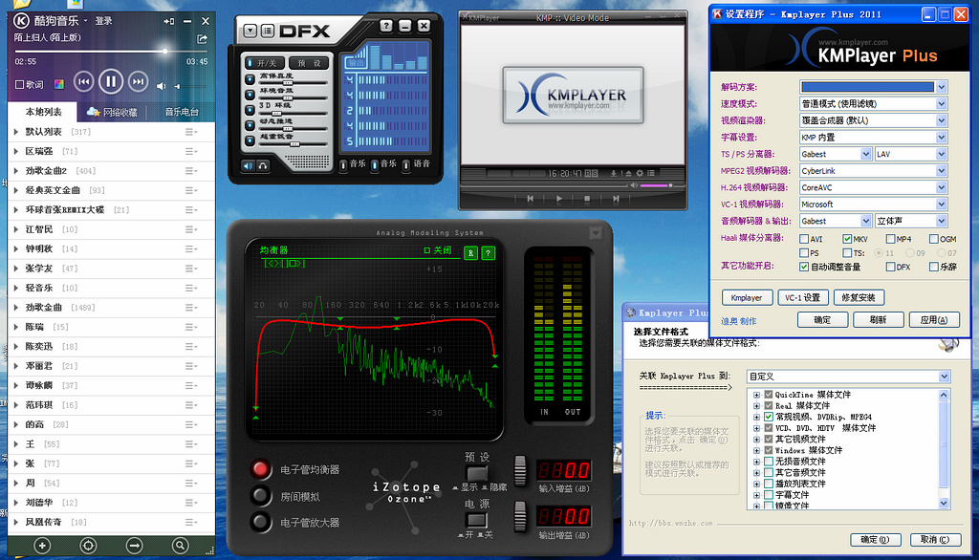
Task: Expand the 默认列表 playlist
Action: pyautogui.click(x=16, y=132)
